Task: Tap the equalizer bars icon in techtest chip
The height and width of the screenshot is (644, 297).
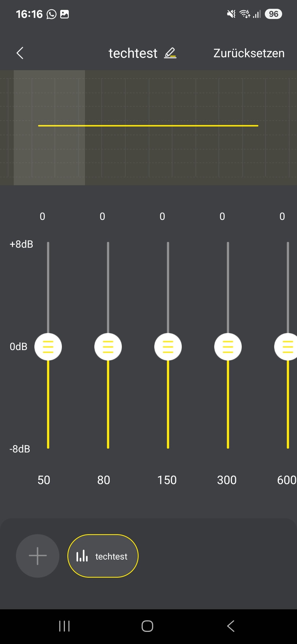Action: (82, 556)
